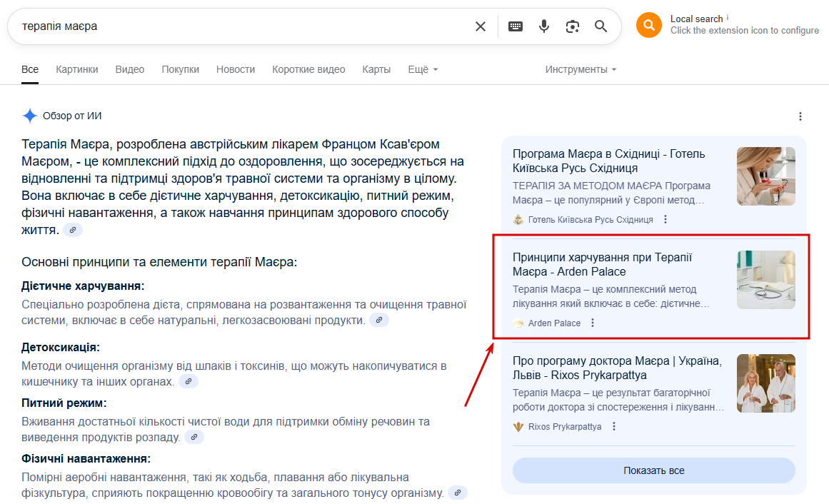Click source link icon after 'інших органах.'

pyautogui.click(x=189, y=381)
